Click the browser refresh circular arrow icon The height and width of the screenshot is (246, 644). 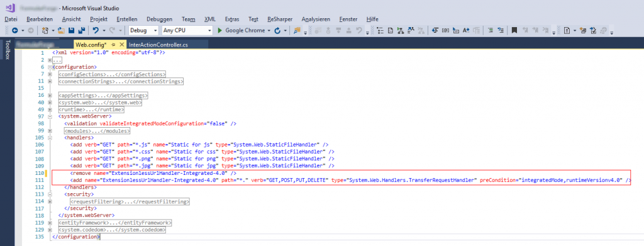pyautogui.click(x=277, y=30)
